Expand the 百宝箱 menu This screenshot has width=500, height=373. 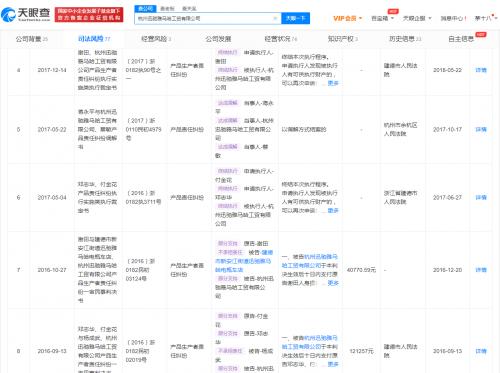383,18
